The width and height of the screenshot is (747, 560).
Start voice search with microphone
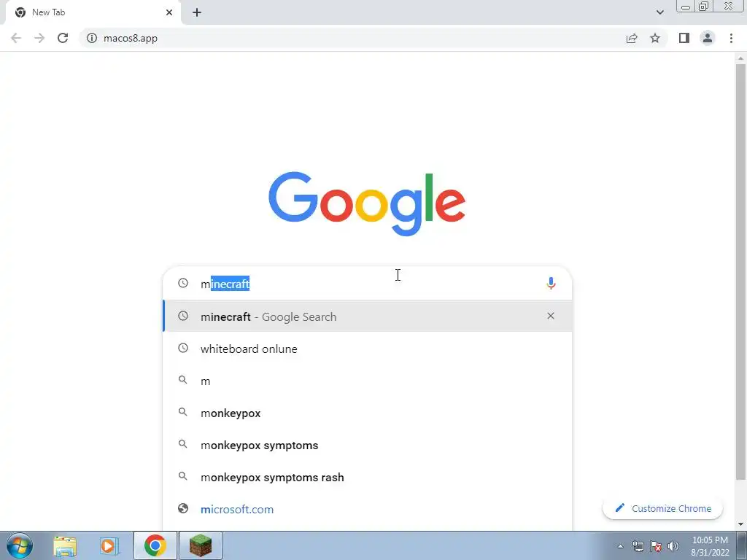551,284
